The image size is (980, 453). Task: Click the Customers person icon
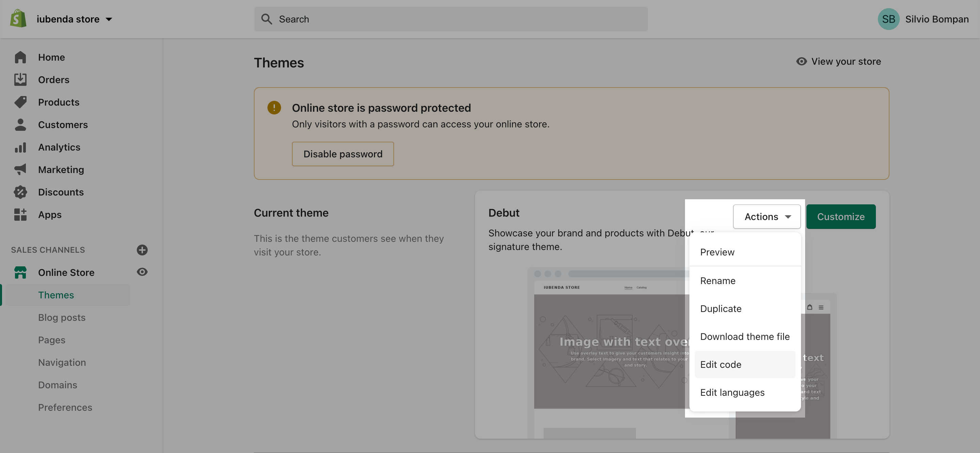(20, 124)
